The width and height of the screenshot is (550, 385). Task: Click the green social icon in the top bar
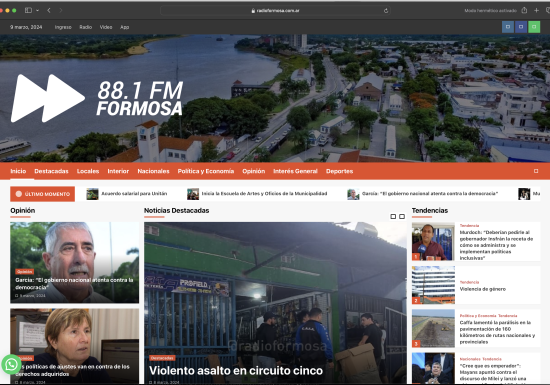[534, 27]
